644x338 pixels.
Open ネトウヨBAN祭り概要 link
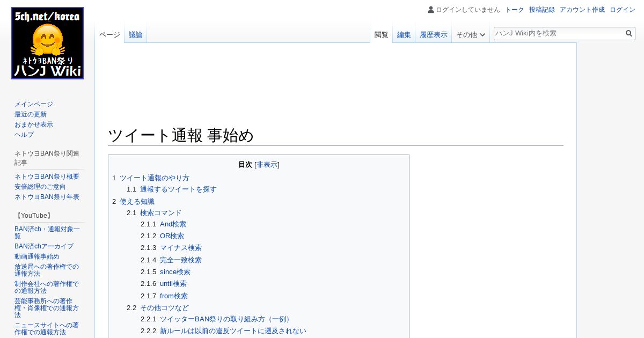point(47,177)
